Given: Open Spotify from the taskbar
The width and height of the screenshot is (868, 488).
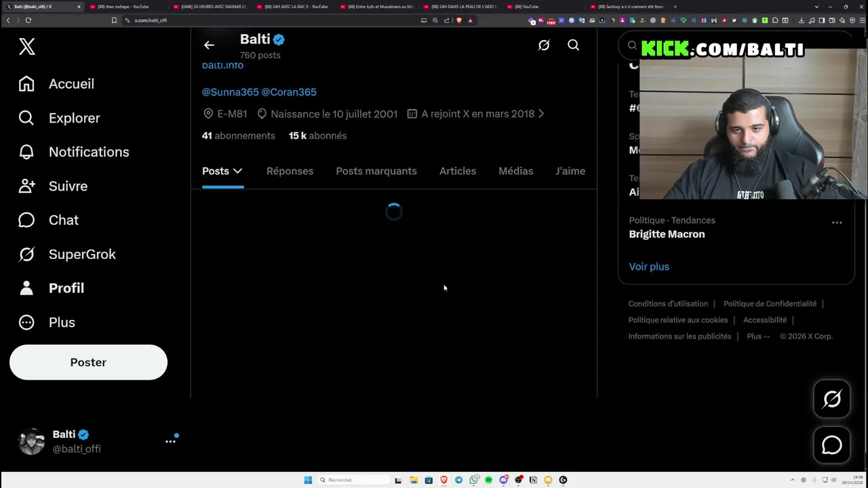Looking at the screenshot, I should 488,480.
